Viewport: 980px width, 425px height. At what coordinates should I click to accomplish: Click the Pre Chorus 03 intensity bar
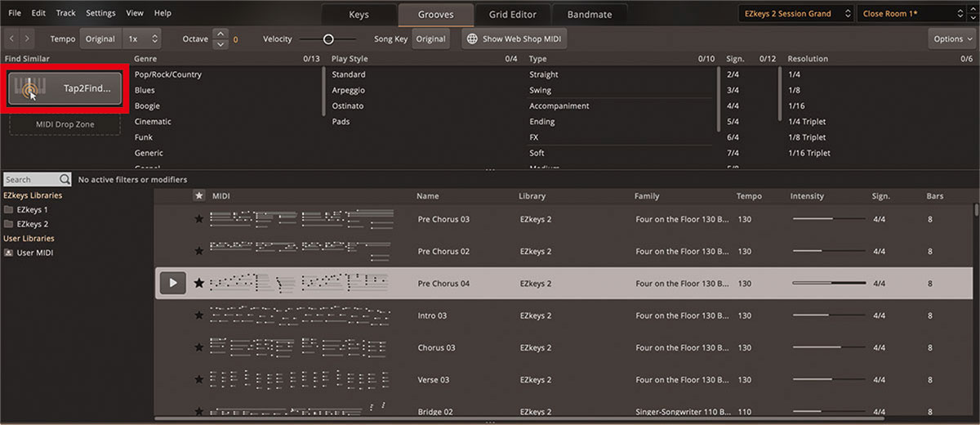click(829, 219)
